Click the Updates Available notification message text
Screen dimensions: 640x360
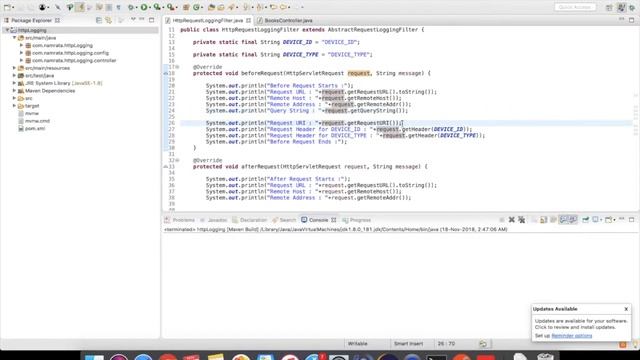point(581,324)
